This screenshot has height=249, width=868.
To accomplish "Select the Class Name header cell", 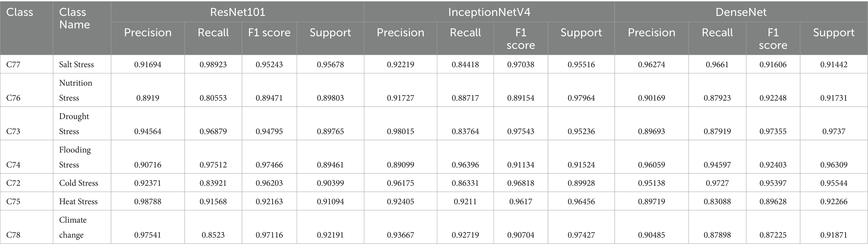I will (x=74, y=19).
